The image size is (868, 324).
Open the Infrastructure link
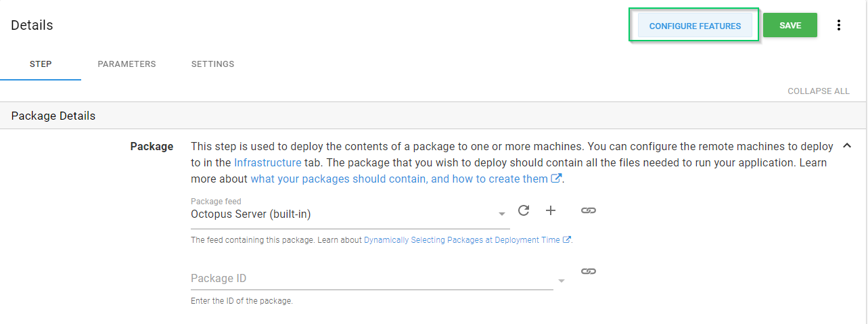(267, 162)
